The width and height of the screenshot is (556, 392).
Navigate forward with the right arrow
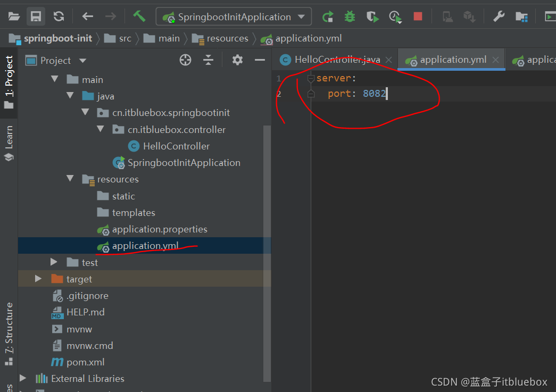(x=111, y=16)
